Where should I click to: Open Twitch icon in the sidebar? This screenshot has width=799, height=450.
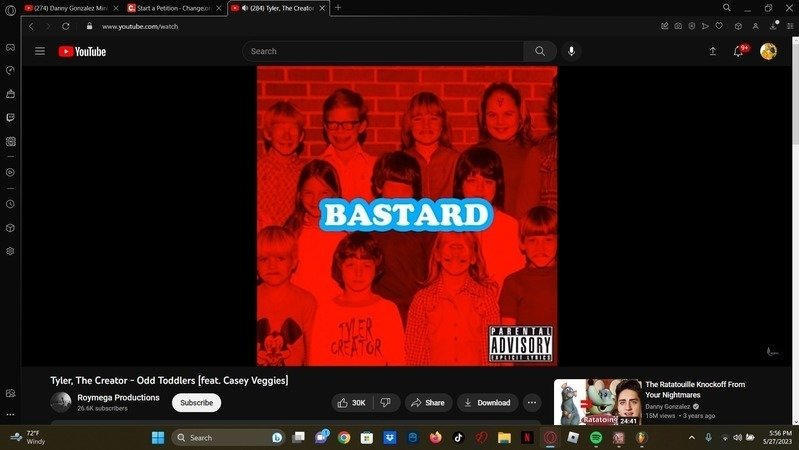coord(10,118)
